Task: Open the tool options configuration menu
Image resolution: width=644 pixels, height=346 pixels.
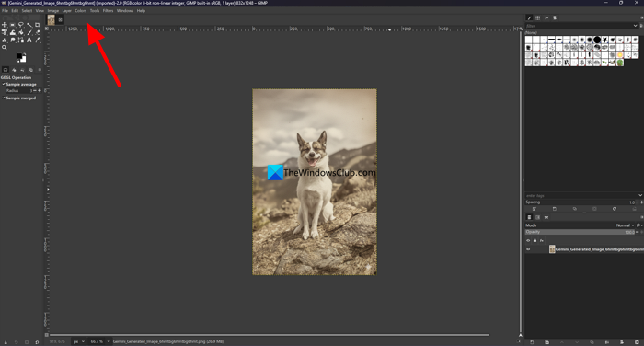Action: point(40,70)
